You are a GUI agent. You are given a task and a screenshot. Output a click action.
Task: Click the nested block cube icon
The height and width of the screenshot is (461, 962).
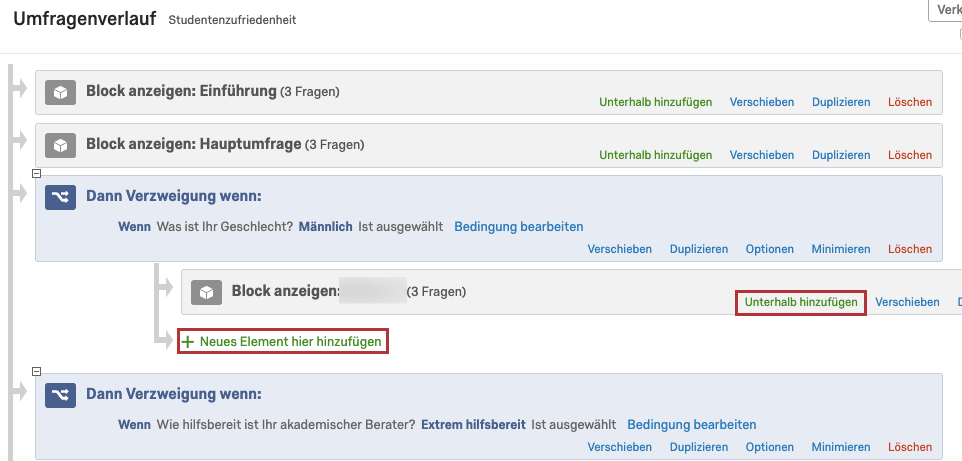click(206, 292)
